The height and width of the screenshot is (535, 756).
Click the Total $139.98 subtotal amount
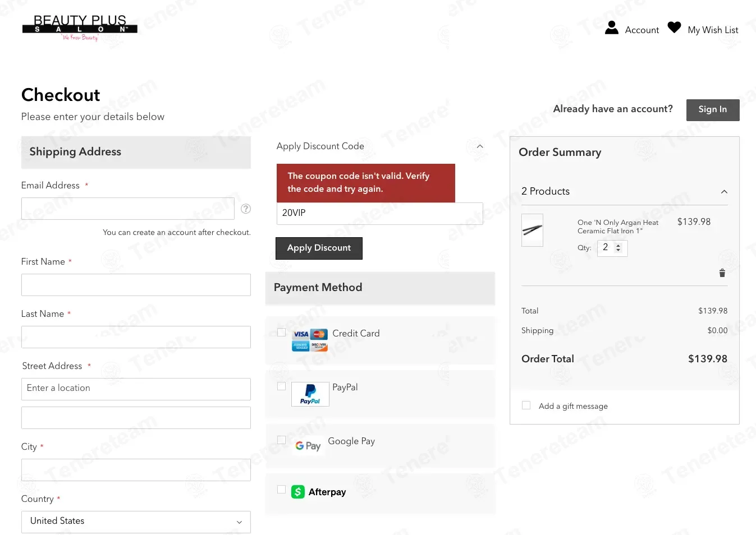713,311
